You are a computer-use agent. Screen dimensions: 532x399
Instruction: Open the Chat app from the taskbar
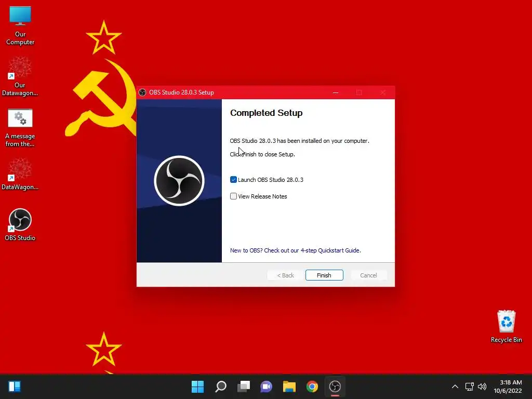tap(267, 387)
